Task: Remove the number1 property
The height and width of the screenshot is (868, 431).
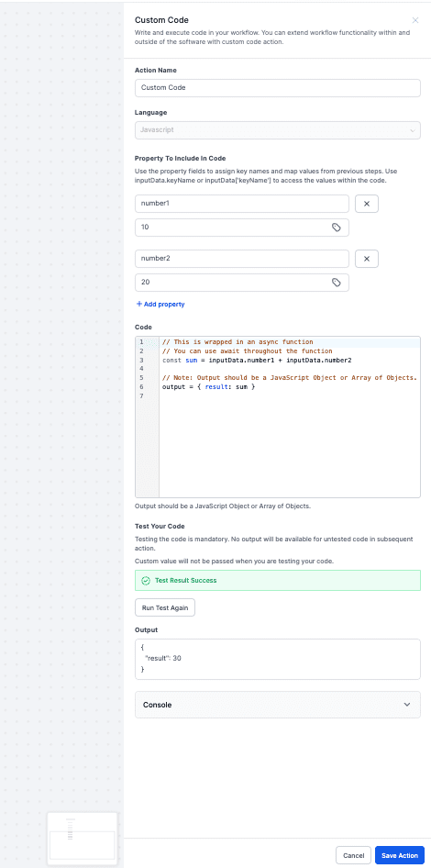Action: 366,204
